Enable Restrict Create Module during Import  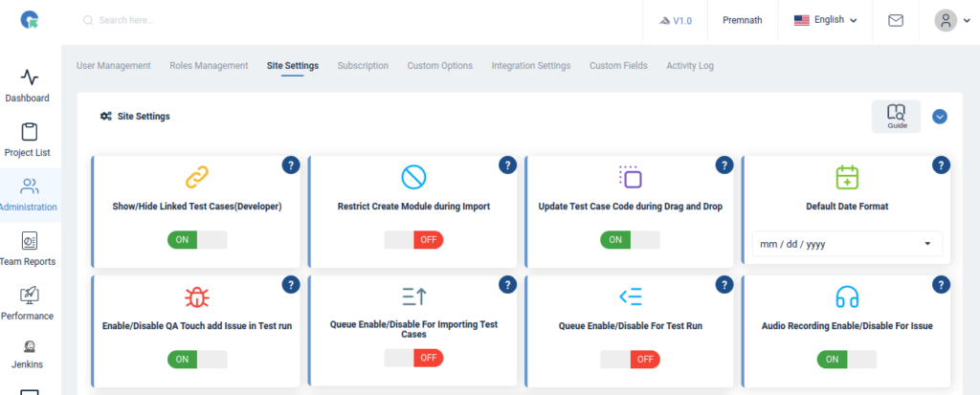pyautogui.click(x=413, y=240)
